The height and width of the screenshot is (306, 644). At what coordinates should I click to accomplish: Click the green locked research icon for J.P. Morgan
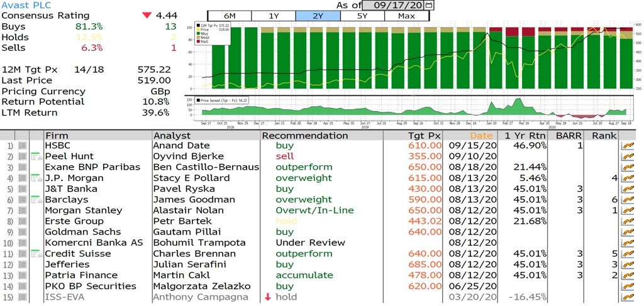click(36, 178)
